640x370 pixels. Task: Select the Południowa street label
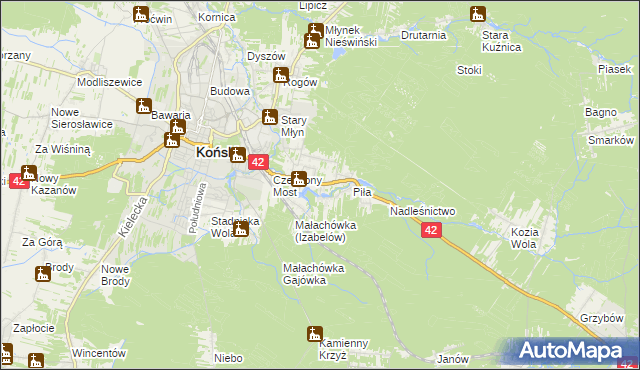(198, 208)
